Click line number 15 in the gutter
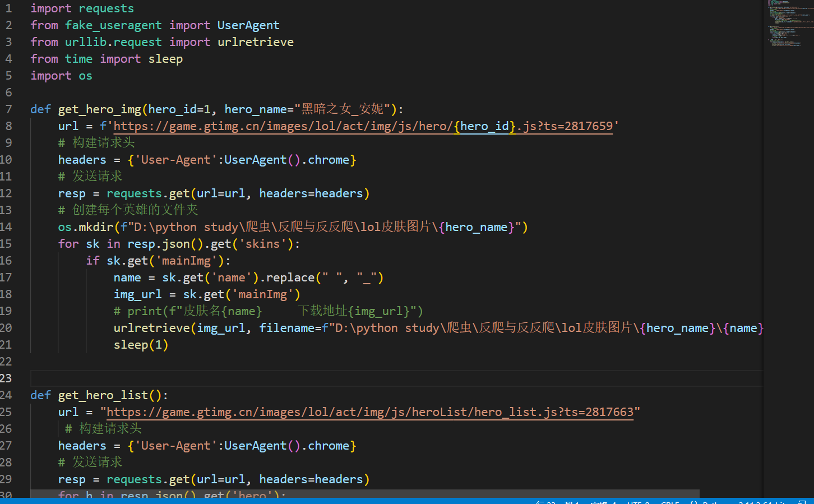This screenshot has height=504, width=814. [6, 244]
